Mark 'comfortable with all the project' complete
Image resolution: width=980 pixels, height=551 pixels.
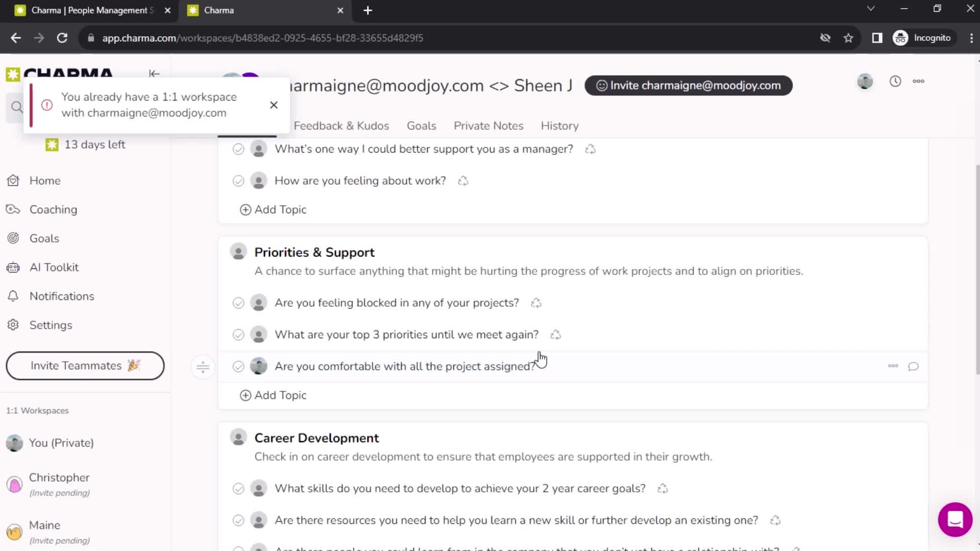(x=238, y=366)
